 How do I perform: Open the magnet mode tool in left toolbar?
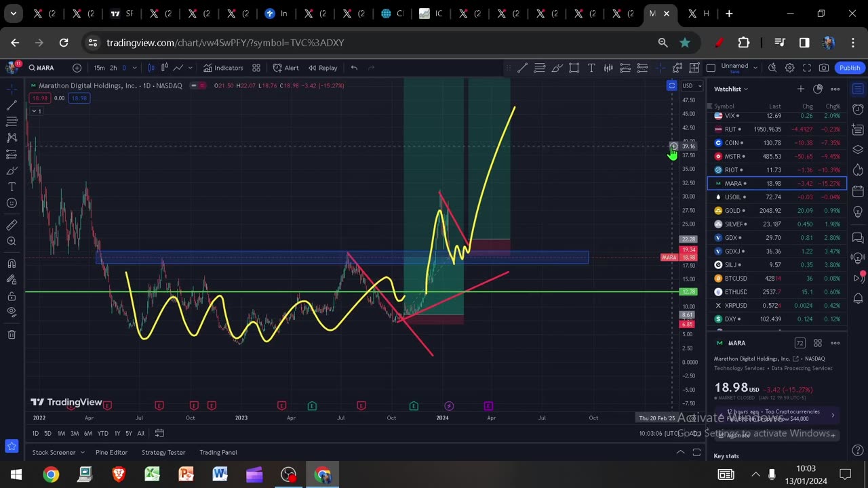12,263
